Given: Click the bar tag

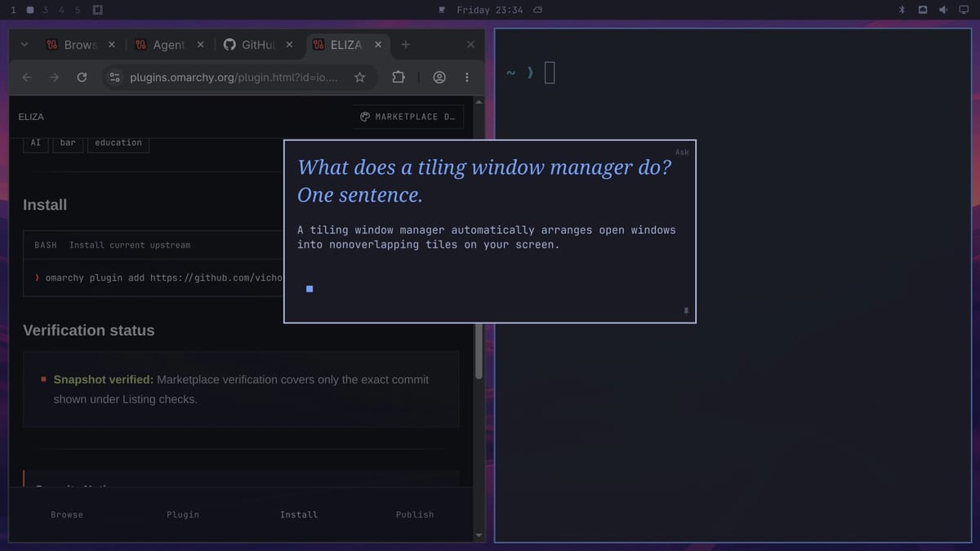Looking at the screenshot, I should (68, 143).
